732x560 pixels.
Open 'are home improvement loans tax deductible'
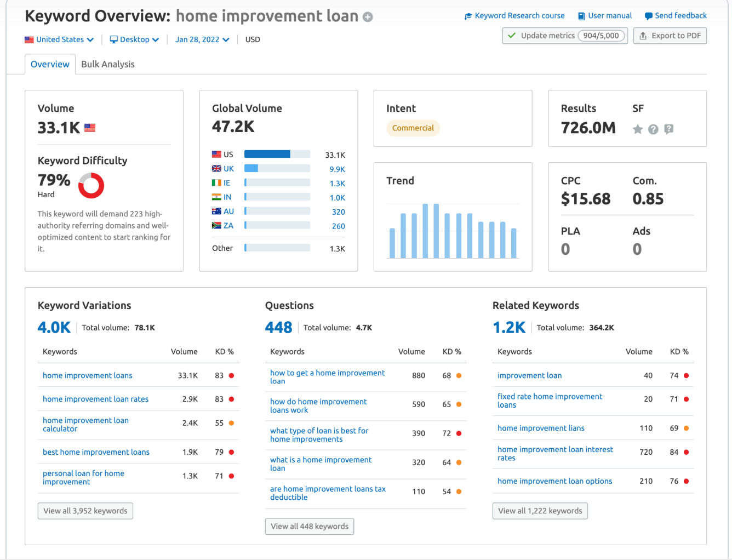[x=328, y=493]
